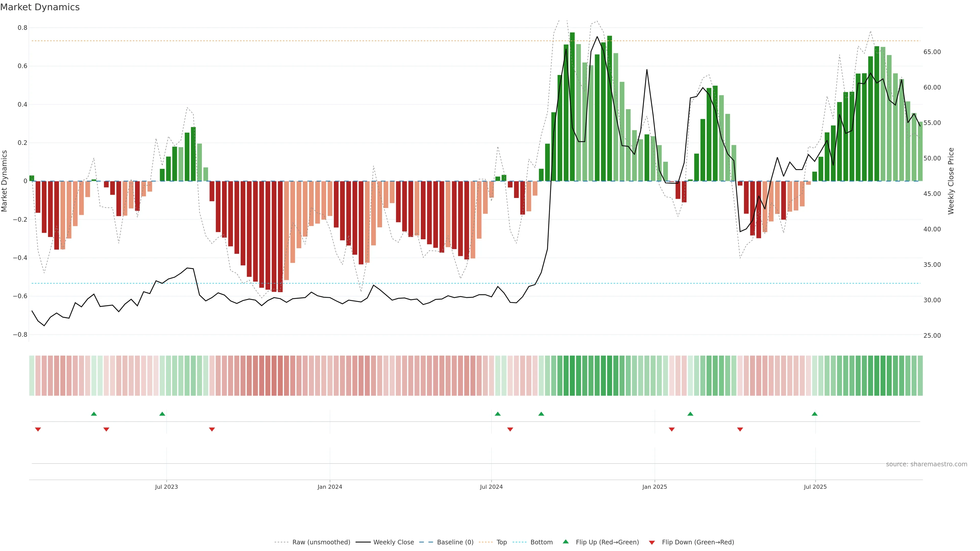Click the Flip Down red triangle legend icon
The width and height of the screenshot is (980, 551).
pos(652,542)
